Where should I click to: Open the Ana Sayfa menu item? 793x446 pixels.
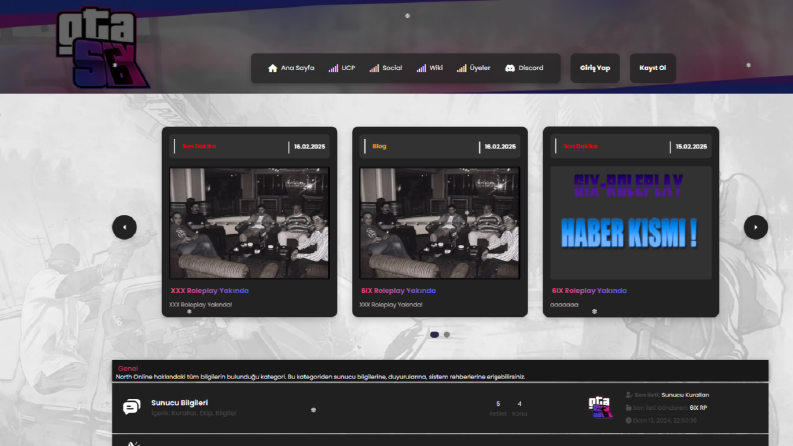(x=291, y=68)
